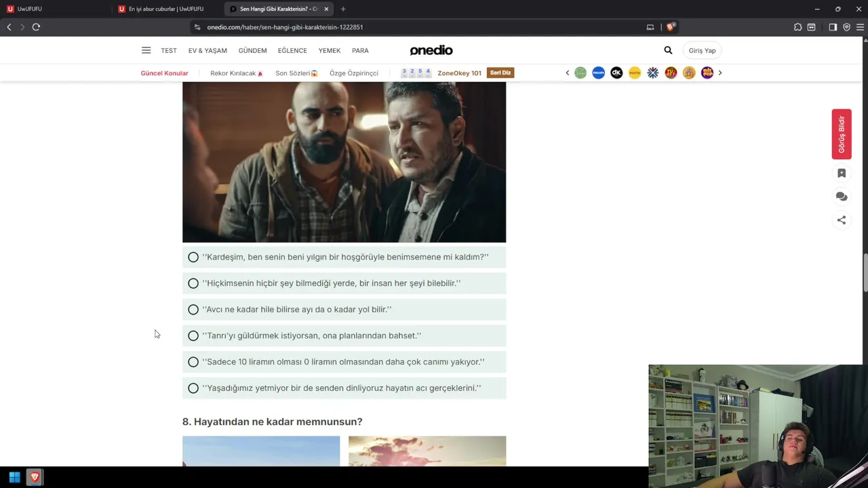The image size is (868, 488).
Task: Open the Özge Özpirinçci topic link
Action: (354, 73)
